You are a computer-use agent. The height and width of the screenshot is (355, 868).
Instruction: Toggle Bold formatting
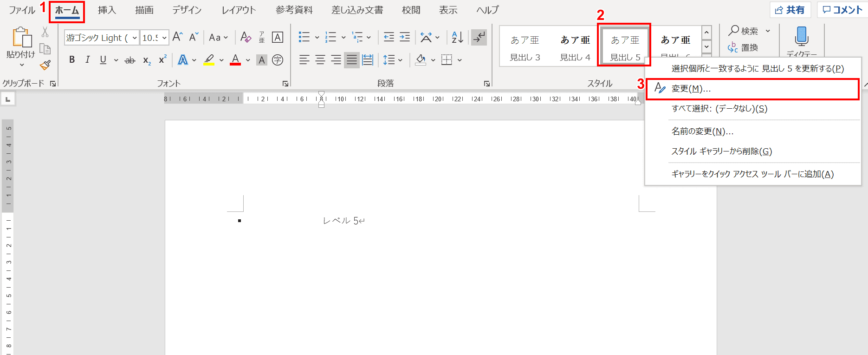72,59
